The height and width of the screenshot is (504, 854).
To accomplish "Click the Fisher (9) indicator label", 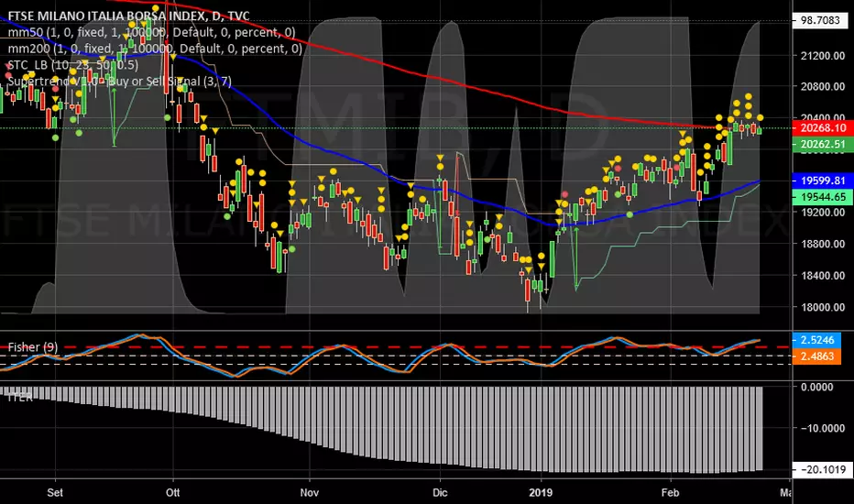I will [x=33, y=347].
